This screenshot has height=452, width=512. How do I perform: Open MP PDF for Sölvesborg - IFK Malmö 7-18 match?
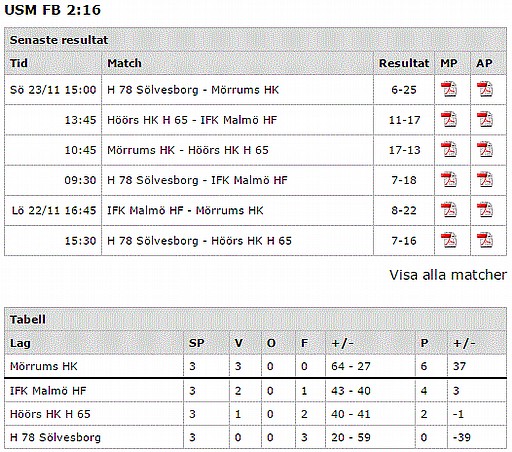point(449,180)
